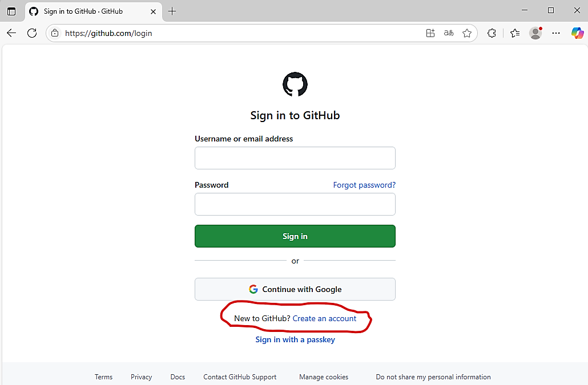588x385 pixels.
Task: Open the Extensions puzzle-piece icon
Action: click(492, 33)
